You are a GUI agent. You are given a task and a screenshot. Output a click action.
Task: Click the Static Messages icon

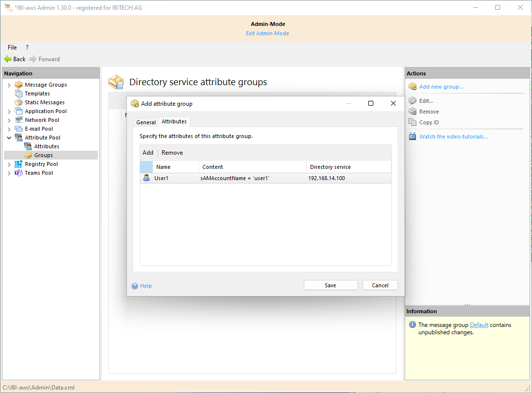point(19,102)
